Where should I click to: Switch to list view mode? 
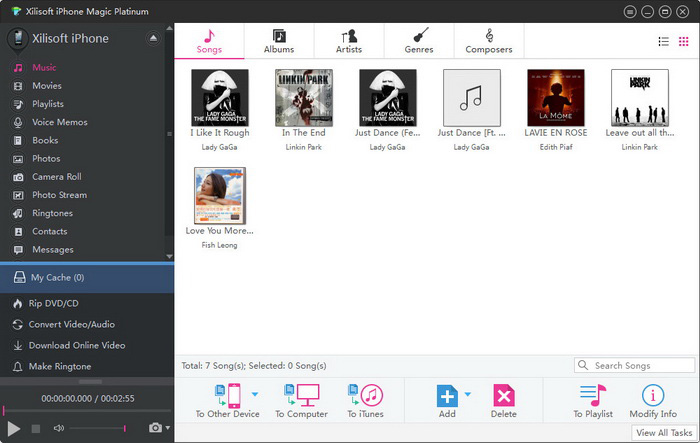[x=663, y=42]
